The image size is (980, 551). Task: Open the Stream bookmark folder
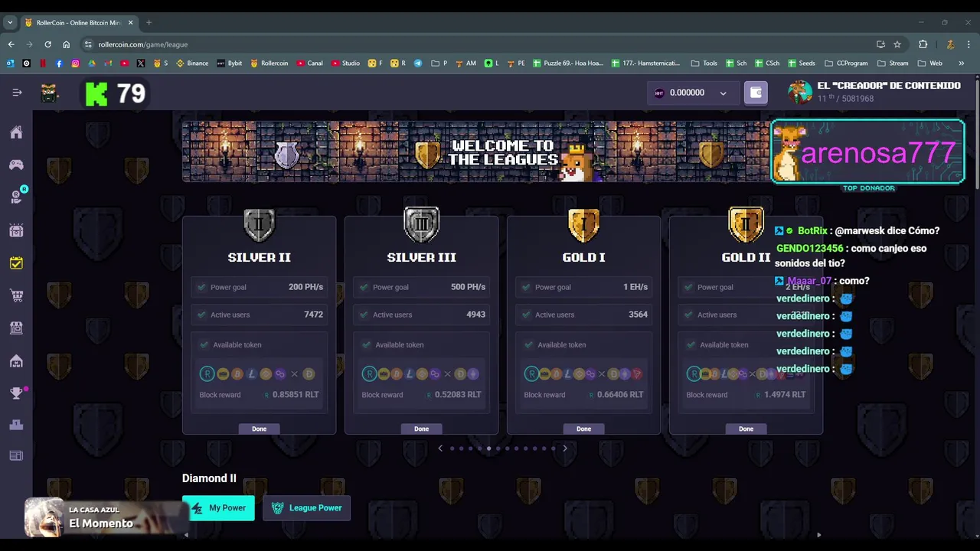pyautogui.click(x=893, y=64)
